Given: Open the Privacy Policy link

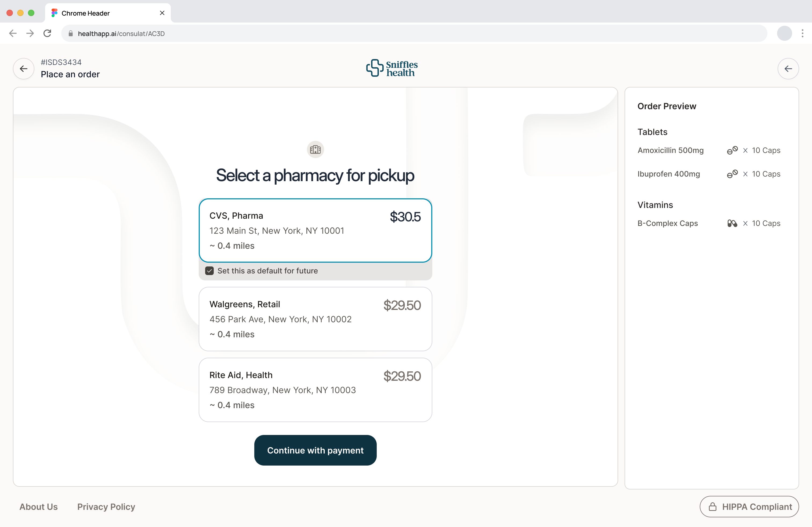Looking at the screenshot, I should 106,507.
